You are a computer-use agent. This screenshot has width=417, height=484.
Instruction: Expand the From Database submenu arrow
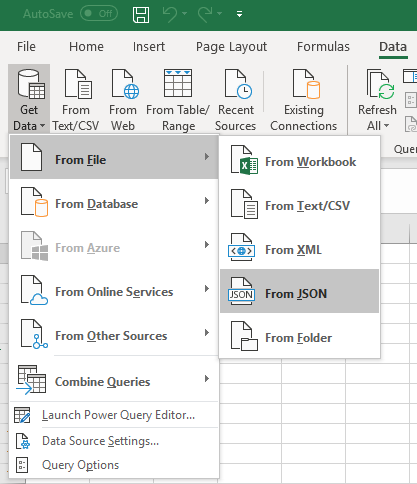[207, 201]
